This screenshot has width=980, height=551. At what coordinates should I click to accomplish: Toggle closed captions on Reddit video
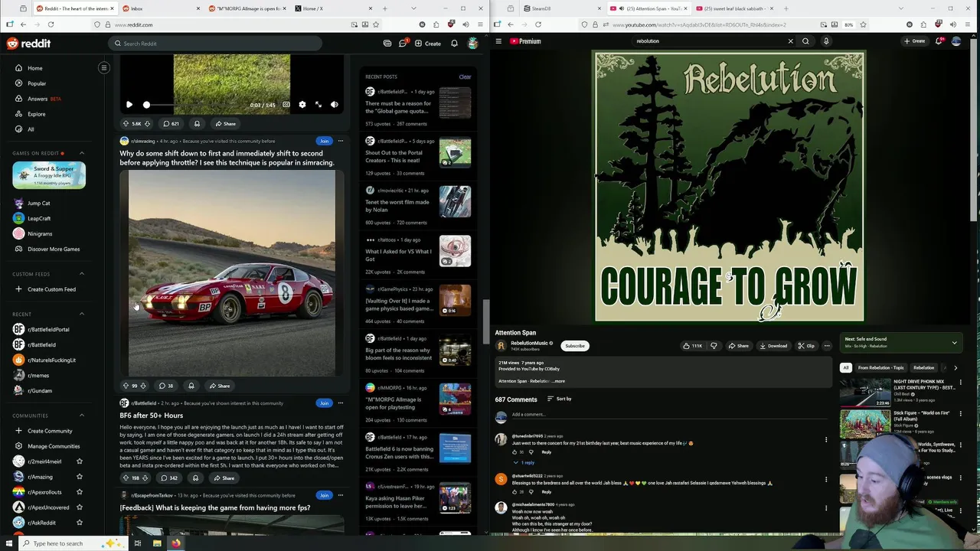tap(286, 105)
